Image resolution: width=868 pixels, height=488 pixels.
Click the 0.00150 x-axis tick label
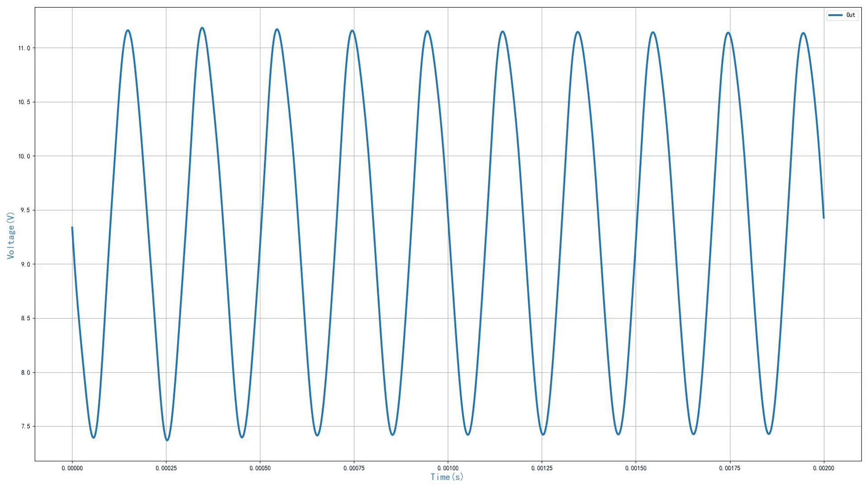(636, 469)
